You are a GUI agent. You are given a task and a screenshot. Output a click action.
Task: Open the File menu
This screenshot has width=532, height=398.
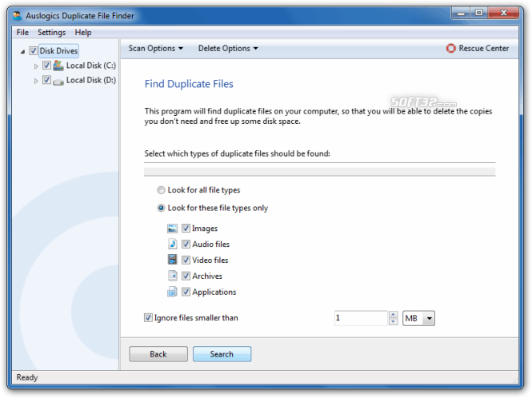point(22,33)
